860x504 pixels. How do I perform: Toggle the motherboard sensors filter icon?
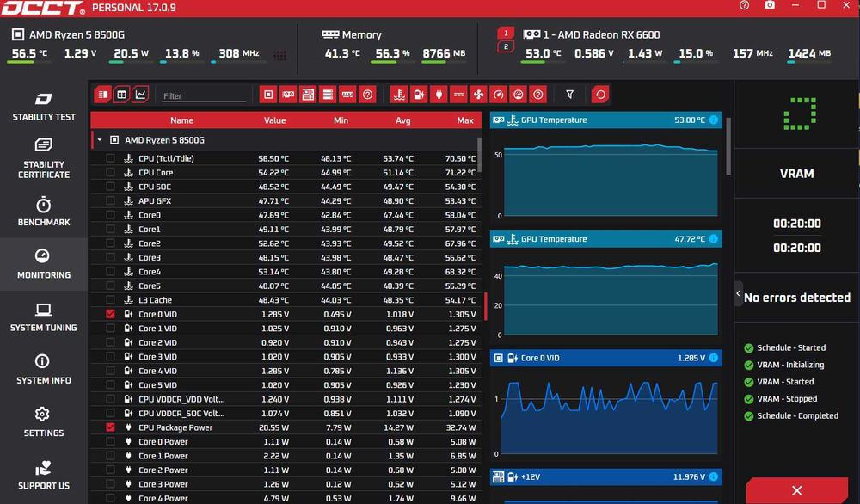pos(308,95)
